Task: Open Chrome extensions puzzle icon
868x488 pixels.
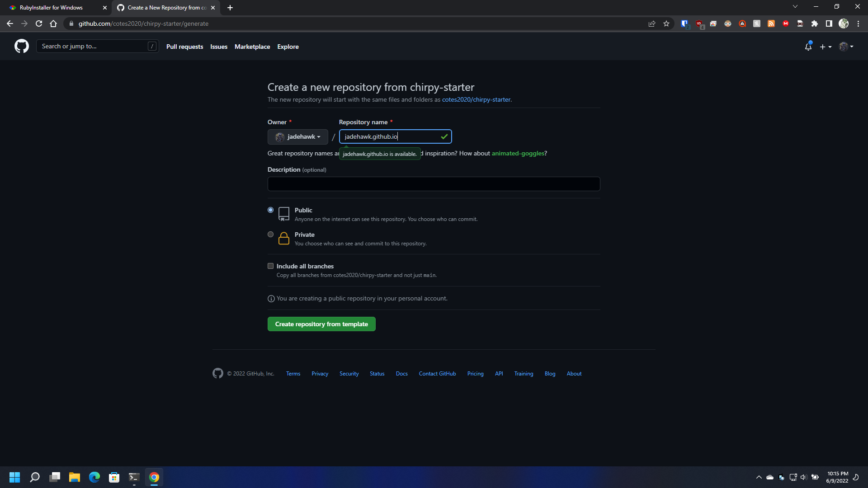Action: [814, 23]
